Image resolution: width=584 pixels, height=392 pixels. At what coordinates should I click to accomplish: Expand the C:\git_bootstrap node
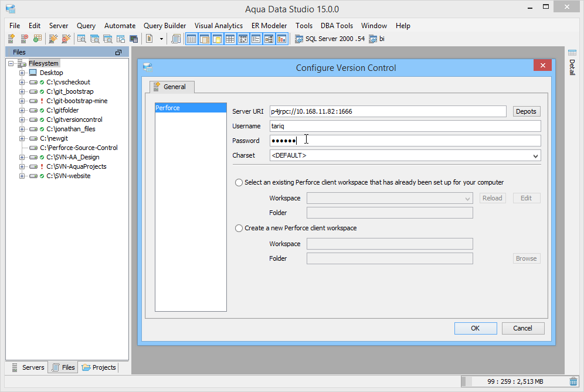[22, 91]
